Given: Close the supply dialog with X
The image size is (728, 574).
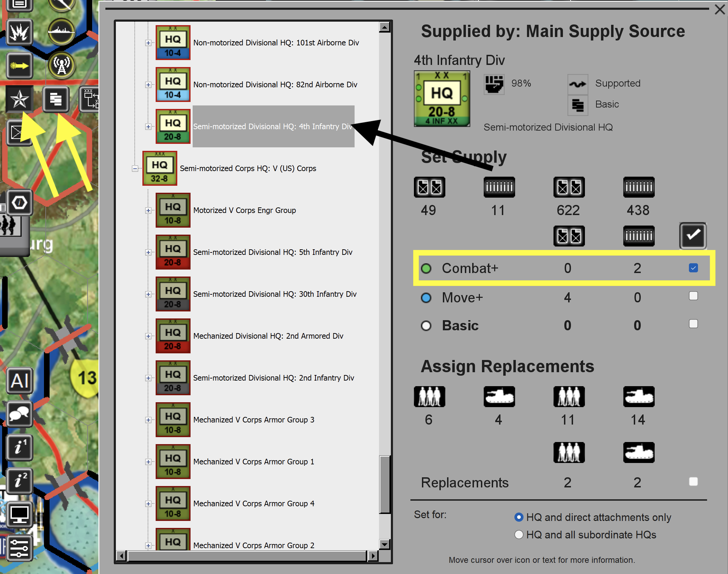Looking at the screenshot, I should [720, 9].
